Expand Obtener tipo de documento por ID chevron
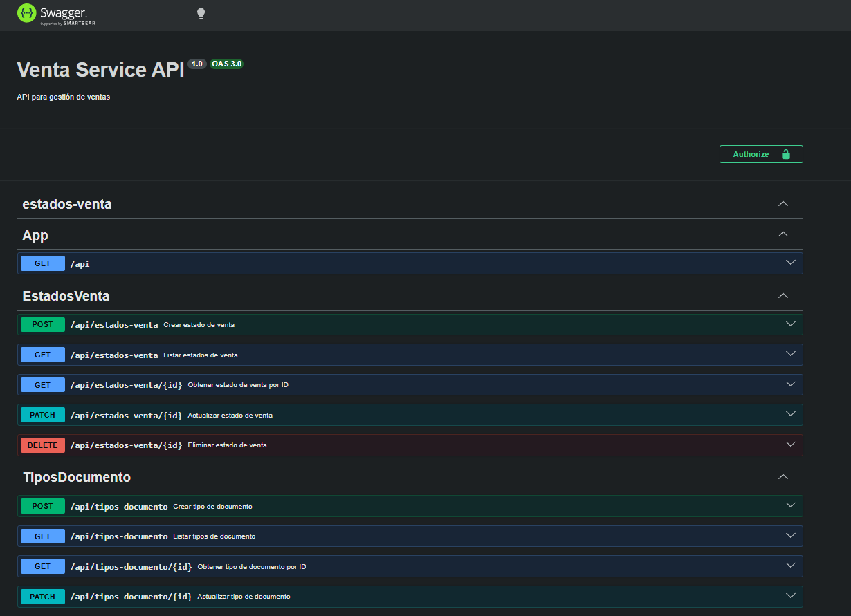 click(x=791, y=566)
